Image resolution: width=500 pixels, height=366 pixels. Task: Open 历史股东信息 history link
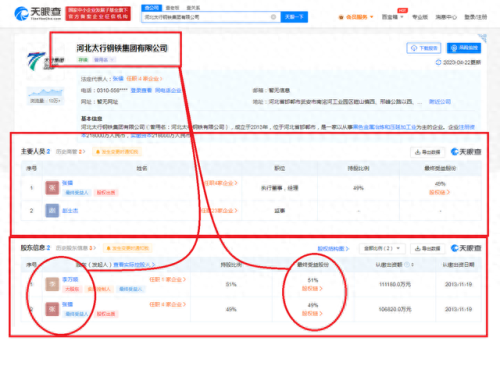(76, 248)
